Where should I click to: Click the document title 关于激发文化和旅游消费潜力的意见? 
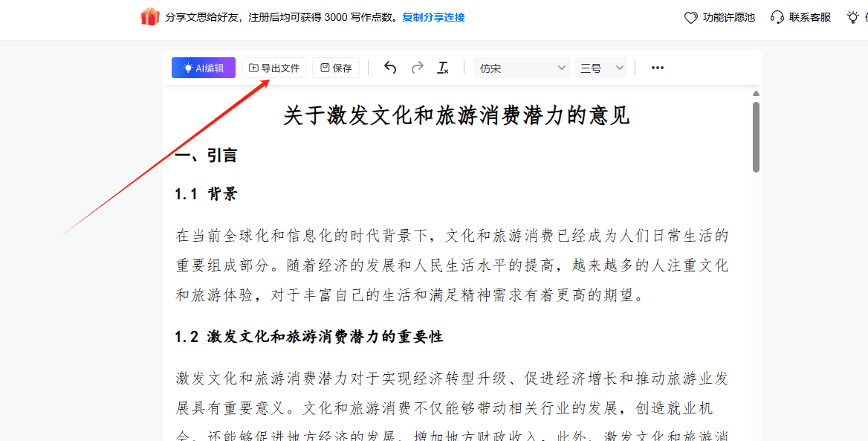[x=457, y=116]
